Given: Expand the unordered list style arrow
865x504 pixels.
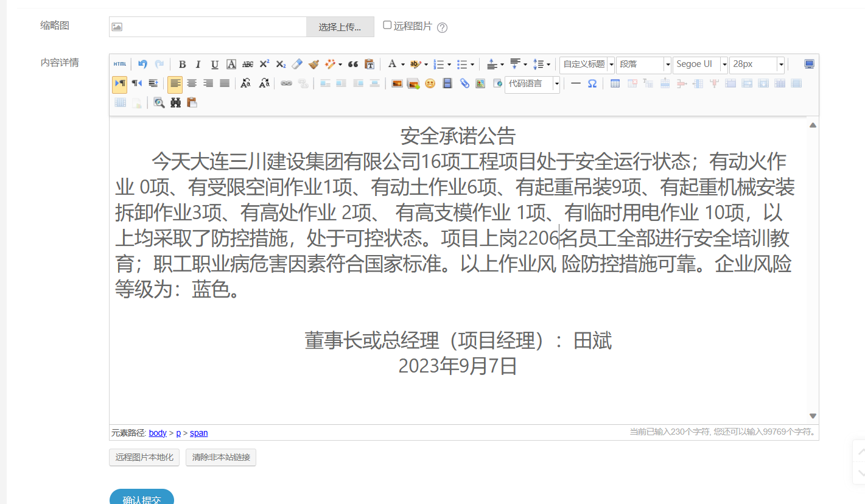Looking at the screenshot, I should (472, 64).
